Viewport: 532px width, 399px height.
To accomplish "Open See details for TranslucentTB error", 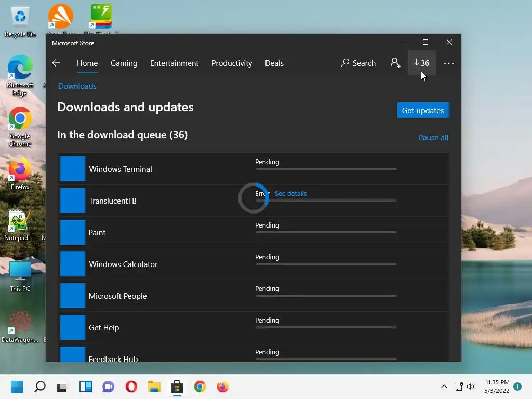I will tap(290, 193).
